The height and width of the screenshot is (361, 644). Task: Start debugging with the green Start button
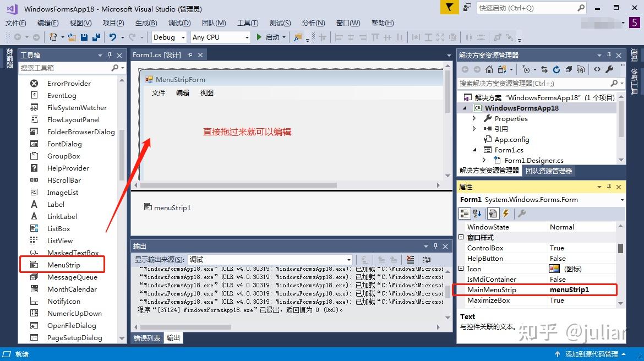258,37
